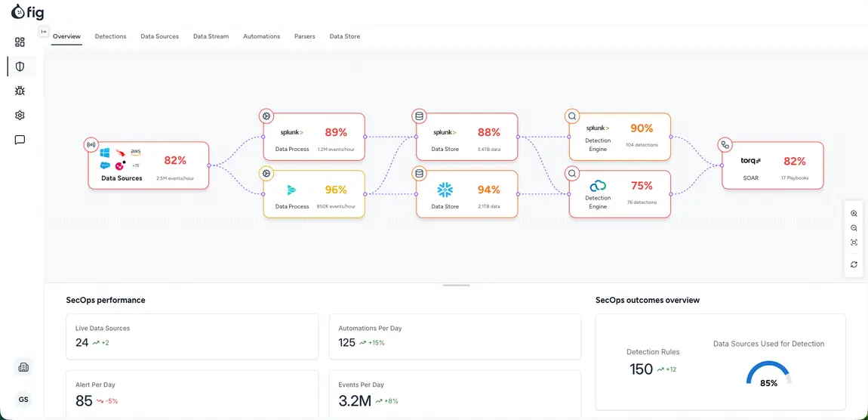This screenshot has width=868, height=420.
Task: Expand the collapsed sidebar arrow toggle
Action: (44, 32)
